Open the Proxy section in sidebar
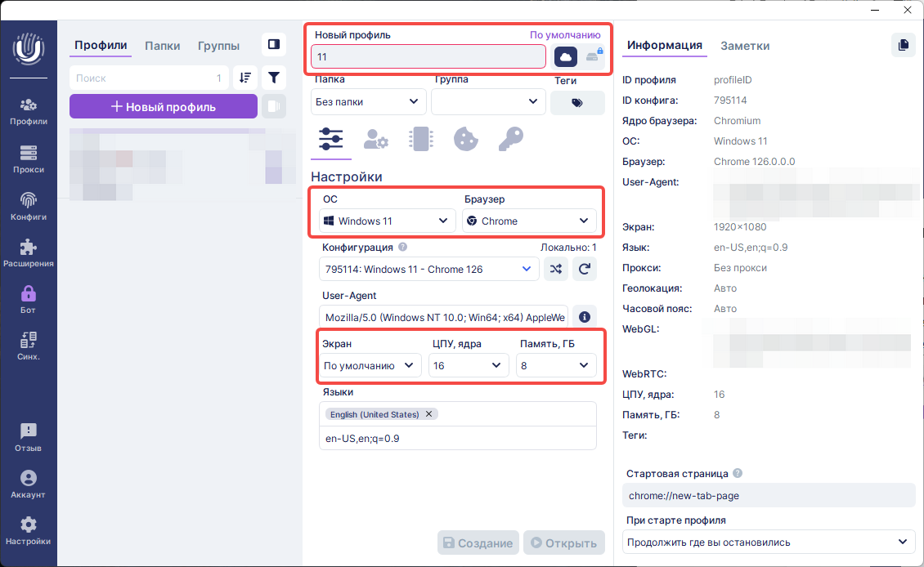This screenshot has width=924, height=567. click(x=28, y=158)
